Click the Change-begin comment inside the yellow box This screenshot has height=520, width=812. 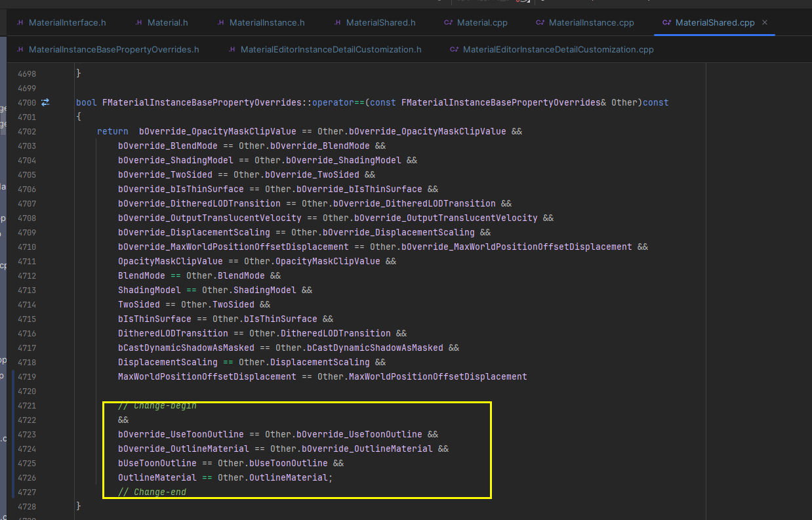[x=157, y=405]
